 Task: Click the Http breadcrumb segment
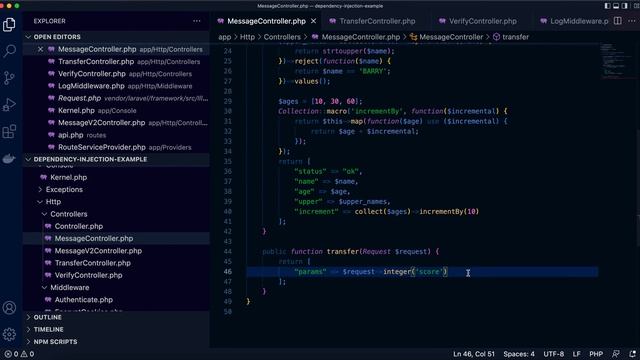pos(247,37)
